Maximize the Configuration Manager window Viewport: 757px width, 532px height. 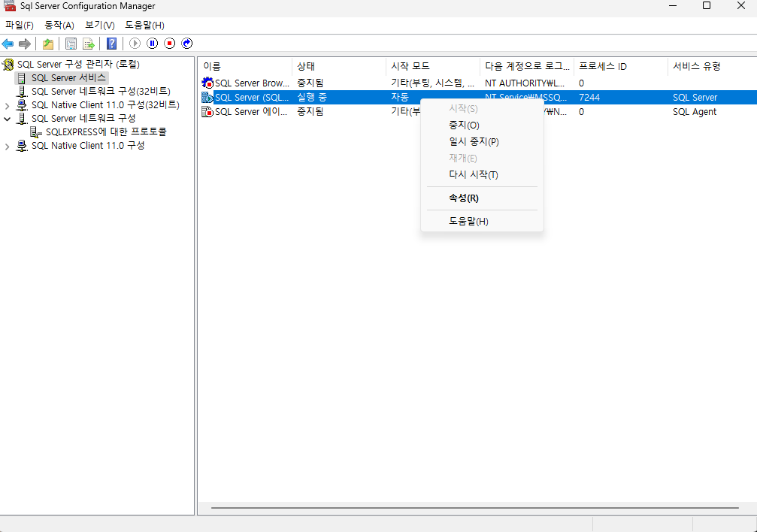pyautogui.click(x=707, y=6)
